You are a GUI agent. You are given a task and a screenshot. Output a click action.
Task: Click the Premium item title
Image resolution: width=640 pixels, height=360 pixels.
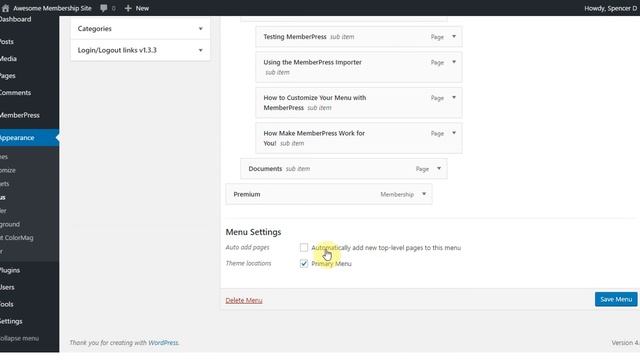click(x=247, y=194)
